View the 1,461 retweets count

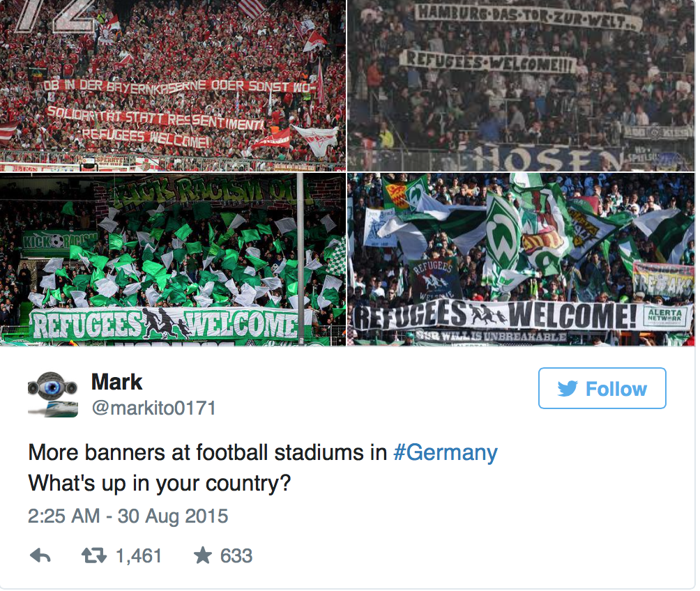[139, 556]
